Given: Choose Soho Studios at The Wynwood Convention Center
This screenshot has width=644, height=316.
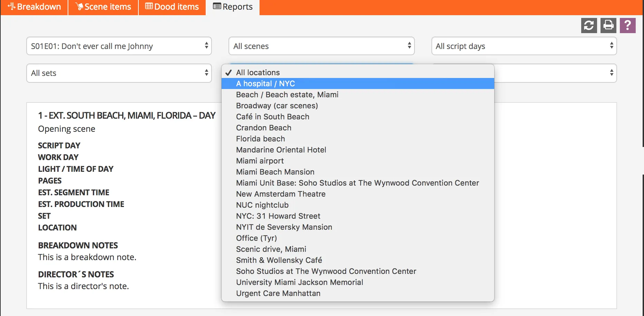Looking at the screenshot, I should point(358,271).
